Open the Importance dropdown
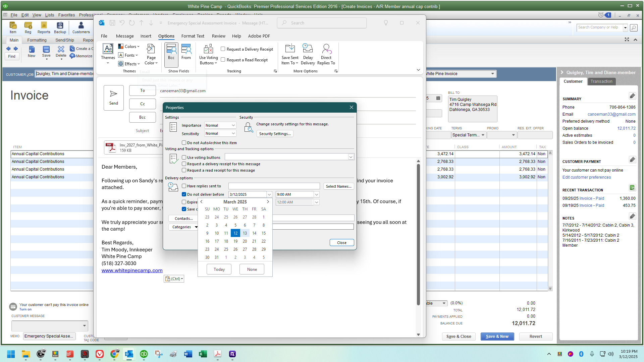Screen dimensions: 644x362 pyautogui.click(x=220, y=125)
